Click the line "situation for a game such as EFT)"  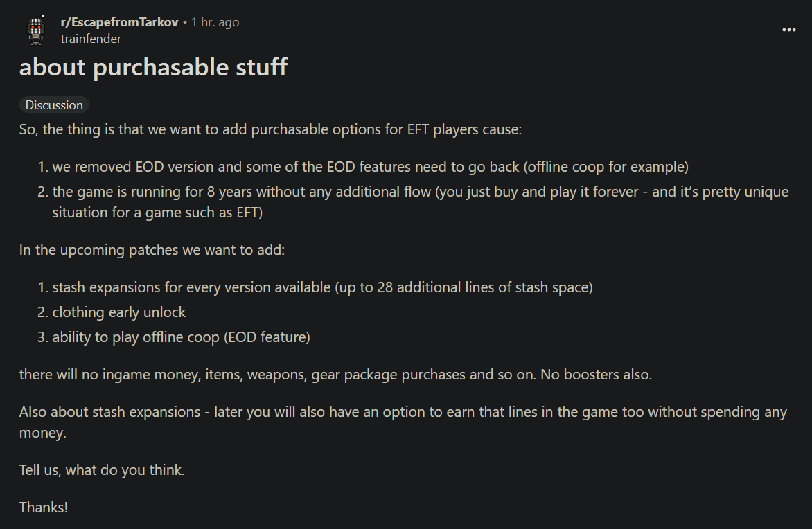point(157,212)
